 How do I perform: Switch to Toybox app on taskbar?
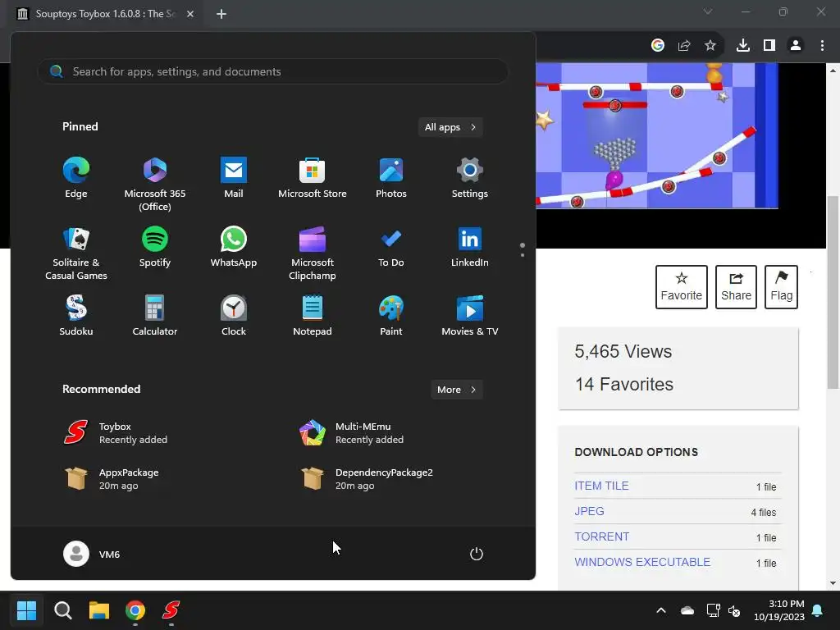[x=171, y=610]
